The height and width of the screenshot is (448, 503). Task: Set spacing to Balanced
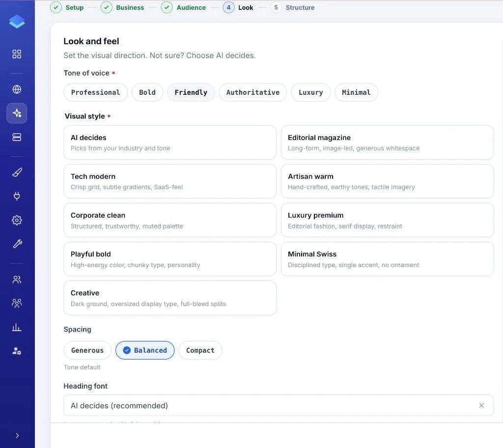[x=145, y=350]
